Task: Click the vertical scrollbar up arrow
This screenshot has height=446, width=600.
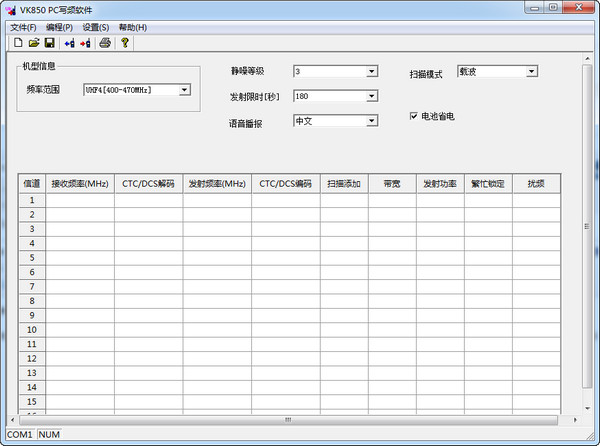Action: pos(587,59)
